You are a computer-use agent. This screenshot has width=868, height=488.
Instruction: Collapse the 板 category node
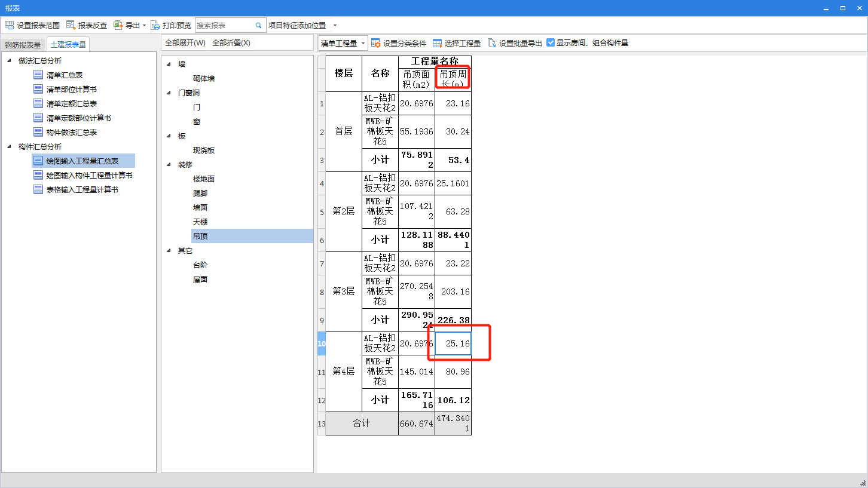tap(169, 136)
